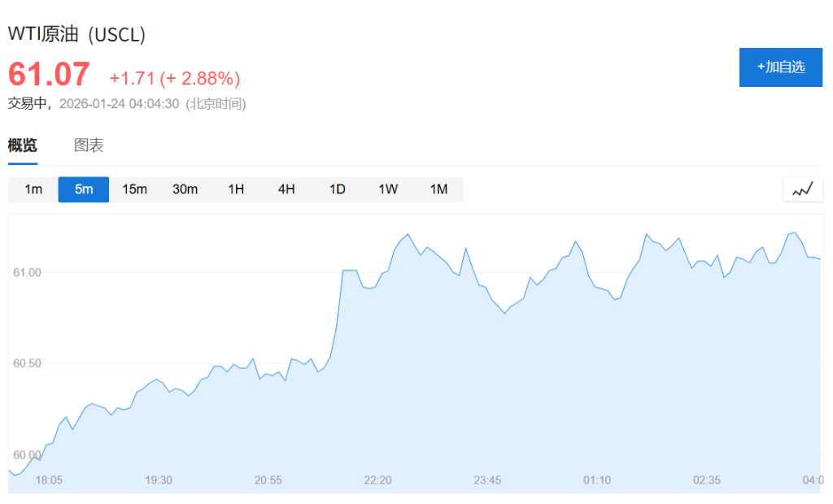
Task: Set chart interval to 1H
Action: coord(236,189)
